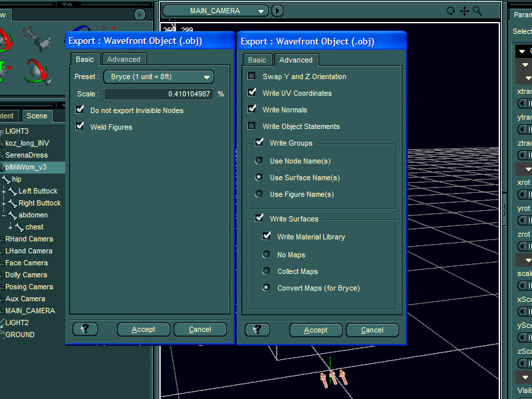This screenshot has height=399, width=532.
Task: Click the bone icon beside Left Buttock
Action: click(13, 192)
